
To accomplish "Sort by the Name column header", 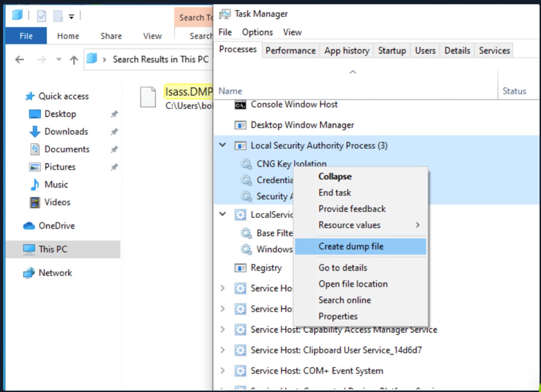I will tap(230, 91).
